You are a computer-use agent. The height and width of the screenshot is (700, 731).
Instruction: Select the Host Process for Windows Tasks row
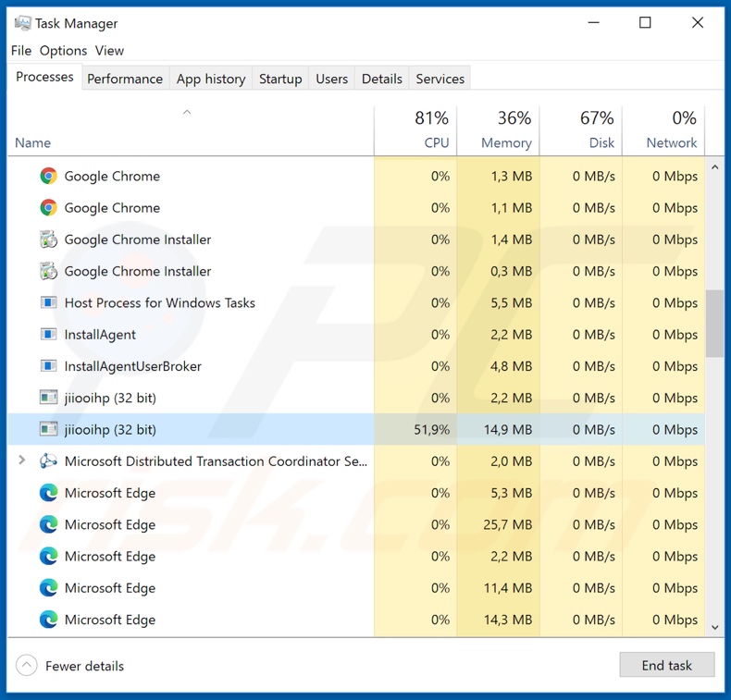(356, 302)
